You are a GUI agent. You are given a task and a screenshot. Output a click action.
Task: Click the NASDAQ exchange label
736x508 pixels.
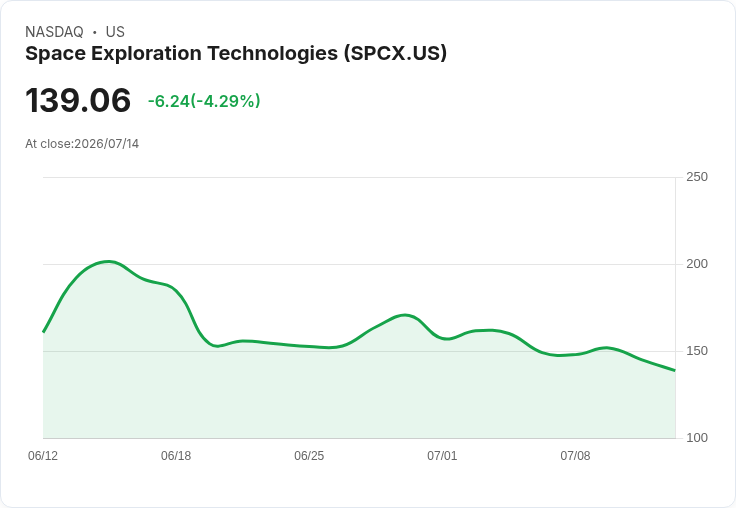[x=54, y=32]
